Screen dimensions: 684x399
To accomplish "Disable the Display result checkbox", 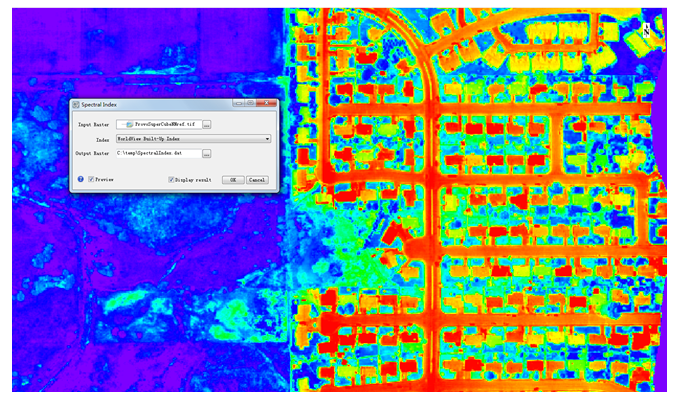I will click(171, 180).
